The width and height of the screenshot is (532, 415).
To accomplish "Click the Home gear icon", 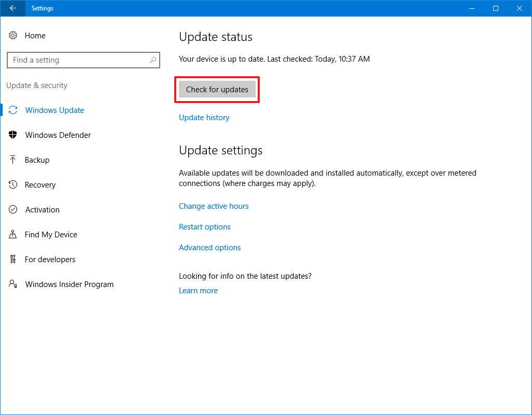I will pos(13,35).
